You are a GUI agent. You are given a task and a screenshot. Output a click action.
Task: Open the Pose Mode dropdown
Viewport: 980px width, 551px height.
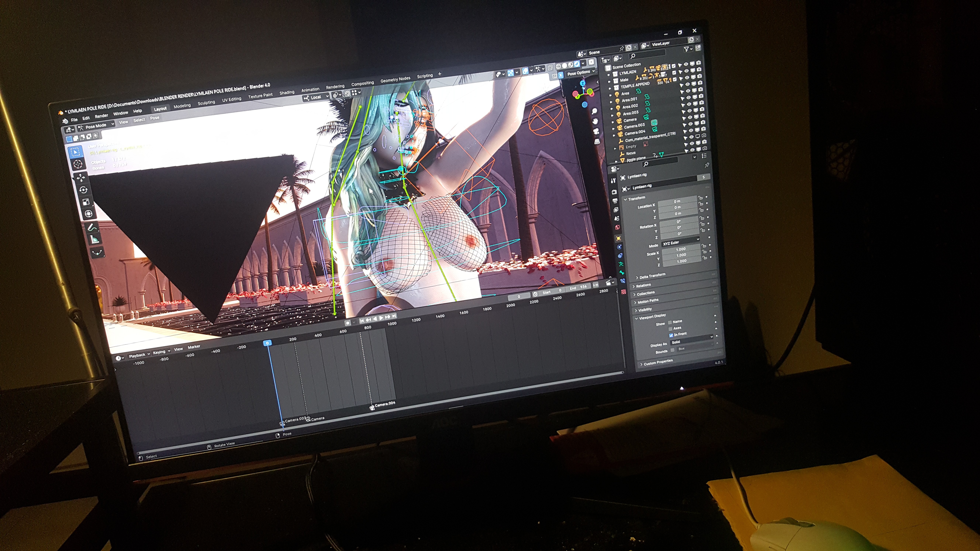(96, 126)
